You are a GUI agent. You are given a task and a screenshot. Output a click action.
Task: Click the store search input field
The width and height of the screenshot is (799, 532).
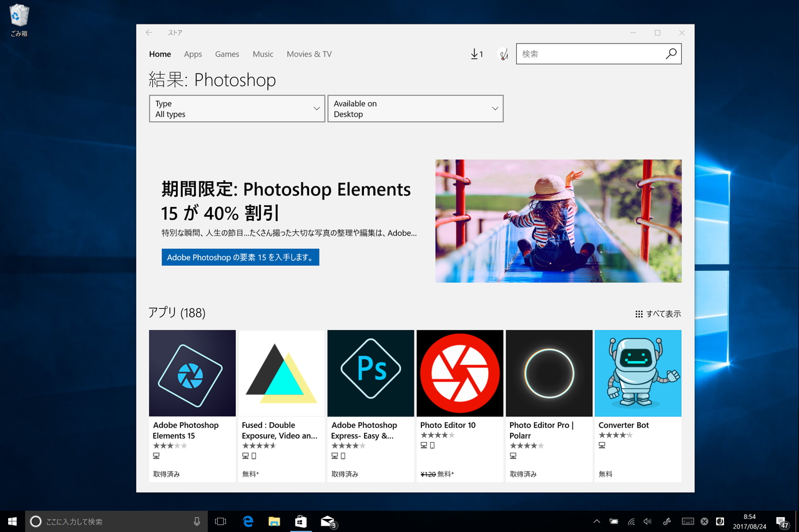pos(590,54)
